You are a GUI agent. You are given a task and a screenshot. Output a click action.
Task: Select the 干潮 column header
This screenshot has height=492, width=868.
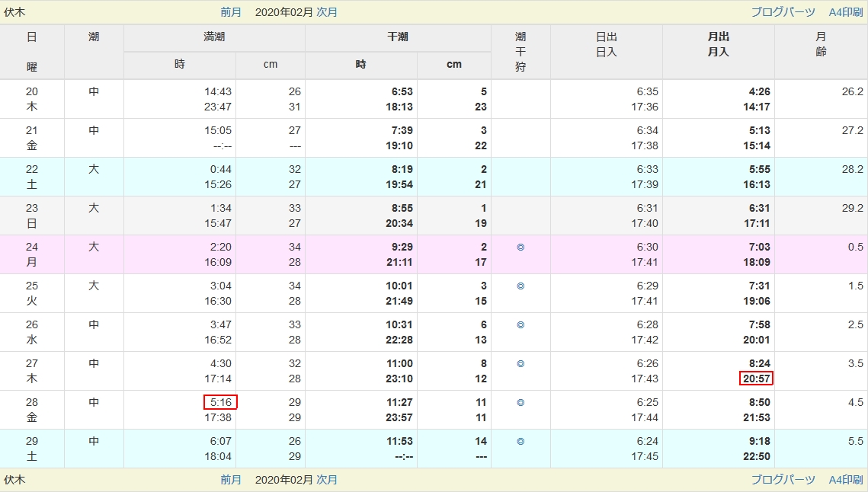click(398, 37)
